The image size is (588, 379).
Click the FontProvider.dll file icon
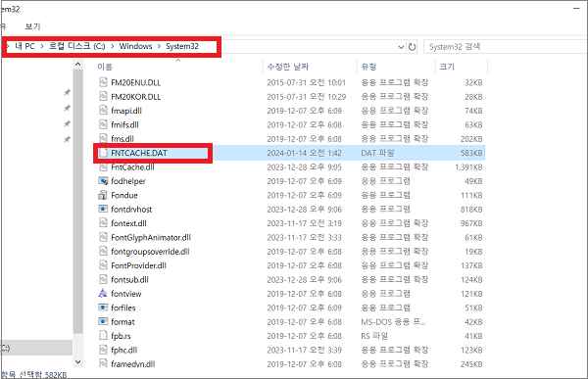103,265
